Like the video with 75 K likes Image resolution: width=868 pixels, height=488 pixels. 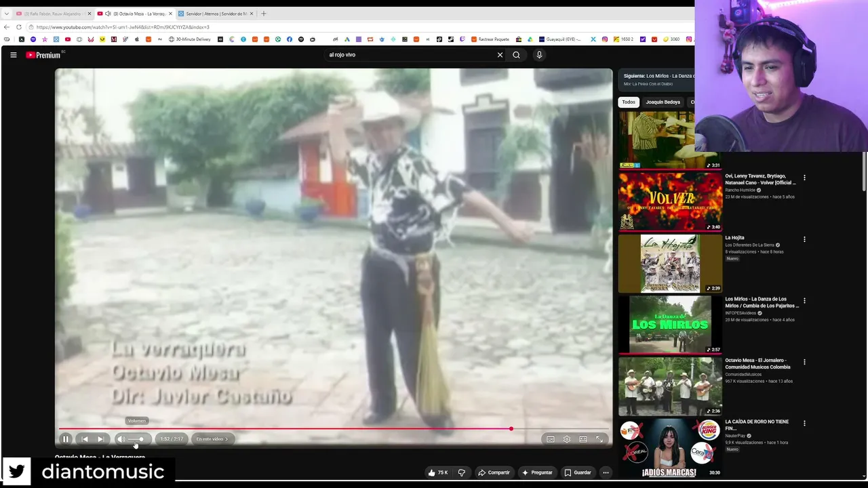438,472
